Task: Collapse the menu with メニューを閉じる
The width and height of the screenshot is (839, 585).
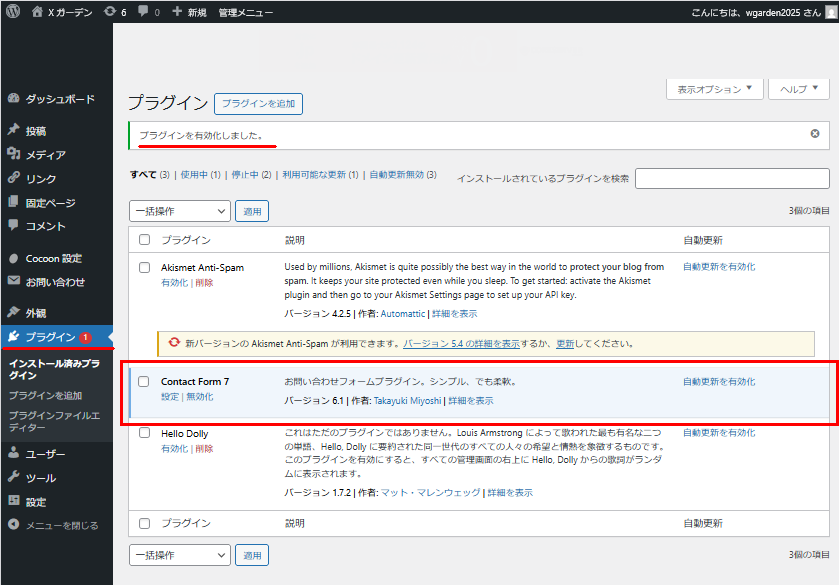Action: pyautogui.click(x=62, y=525)
